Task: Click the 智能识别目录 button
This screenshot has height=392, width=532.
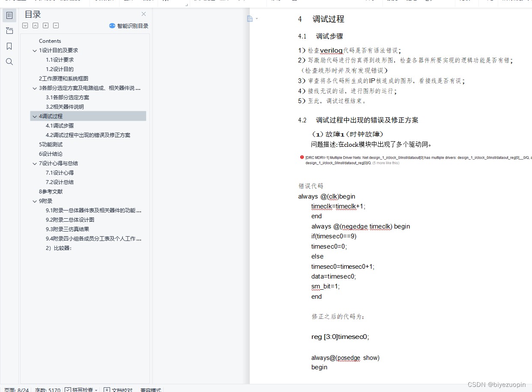Action: pos(129,26)
